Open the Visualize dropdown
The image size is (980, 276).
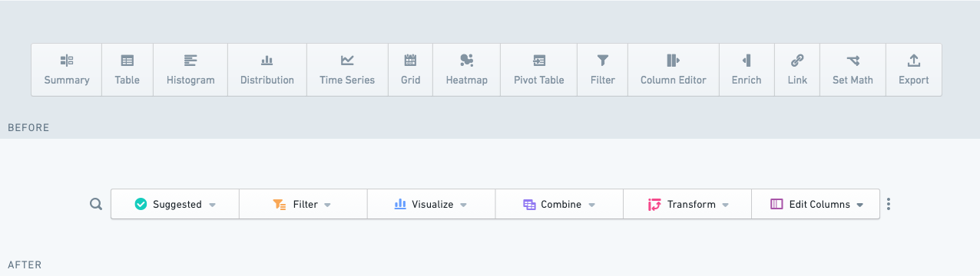[x=432, y=205]
